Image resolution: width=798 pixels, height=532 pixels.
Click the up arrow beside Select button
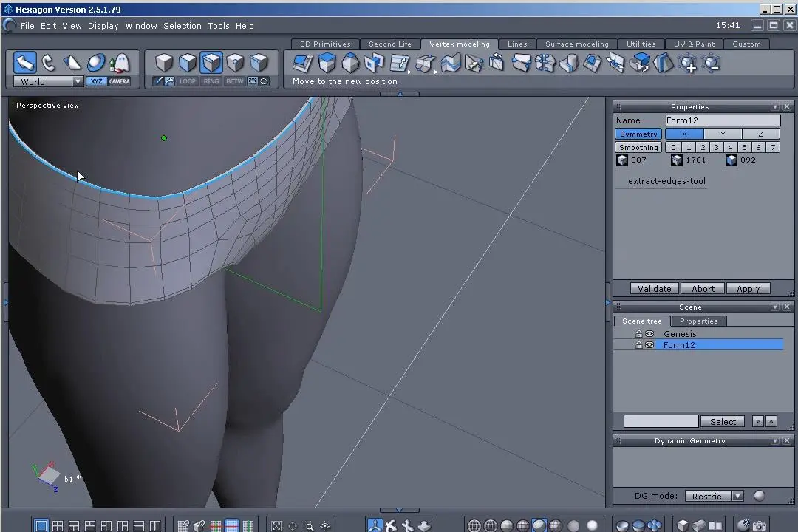click(x=771, y=421)
